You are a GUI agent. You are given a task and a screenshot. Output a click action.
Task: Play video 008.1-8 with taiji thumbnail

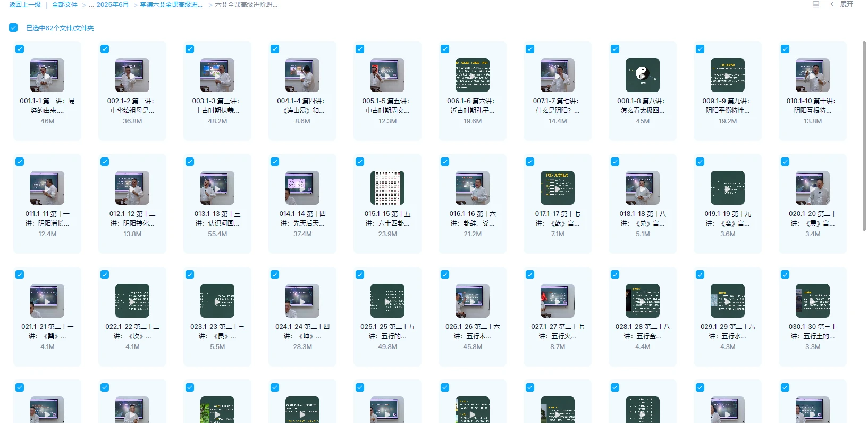(x=642, y=75)
